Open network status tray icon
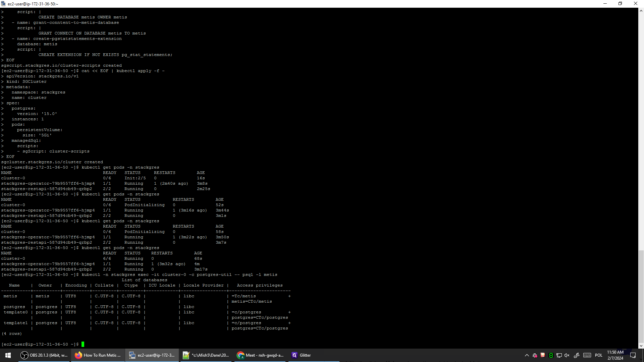The width and height of the screenshot is (644, 362). pos(559,355)
